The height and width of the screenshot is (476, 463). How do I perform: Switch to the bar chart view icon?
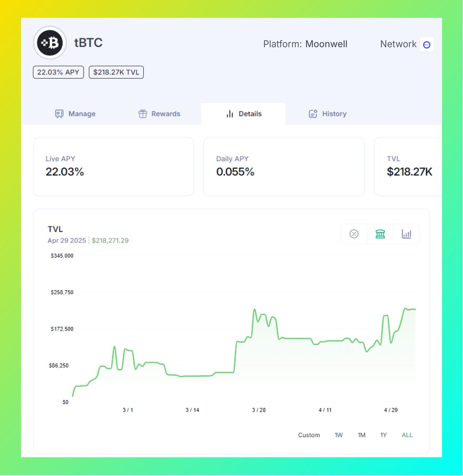coord(407,234)
